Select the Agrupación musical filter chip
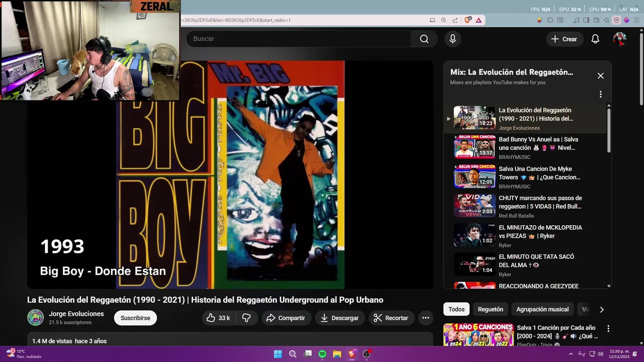 [x=542, y=309]
